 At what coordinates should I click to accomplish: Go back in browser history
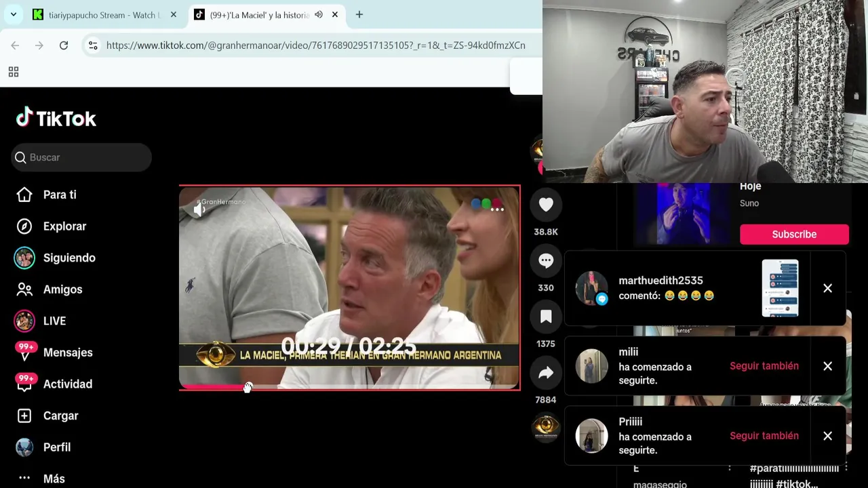15,45
